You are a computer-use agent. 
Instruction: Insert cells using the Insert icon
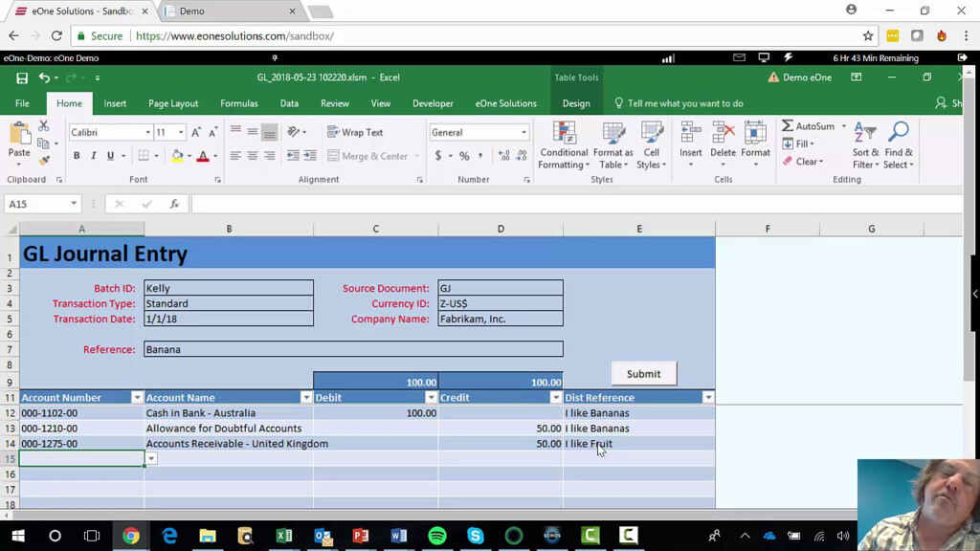691,132
